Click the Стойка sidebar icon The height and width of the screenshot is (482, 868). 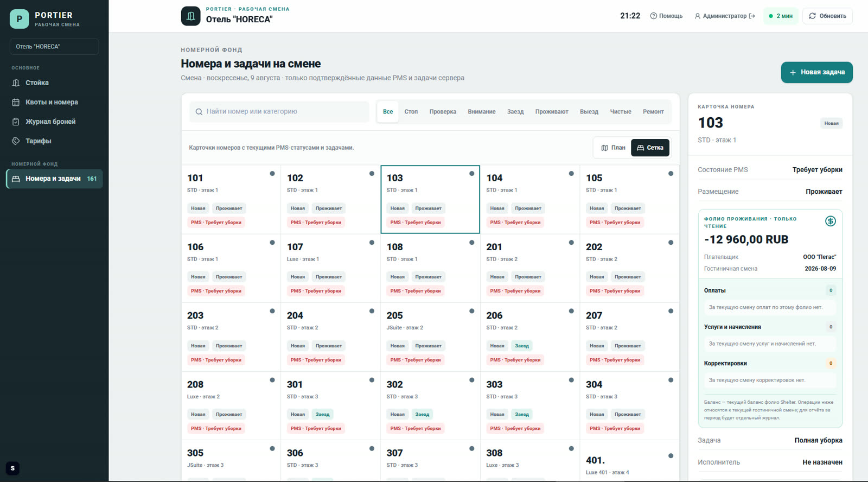[x=16, y=83]
